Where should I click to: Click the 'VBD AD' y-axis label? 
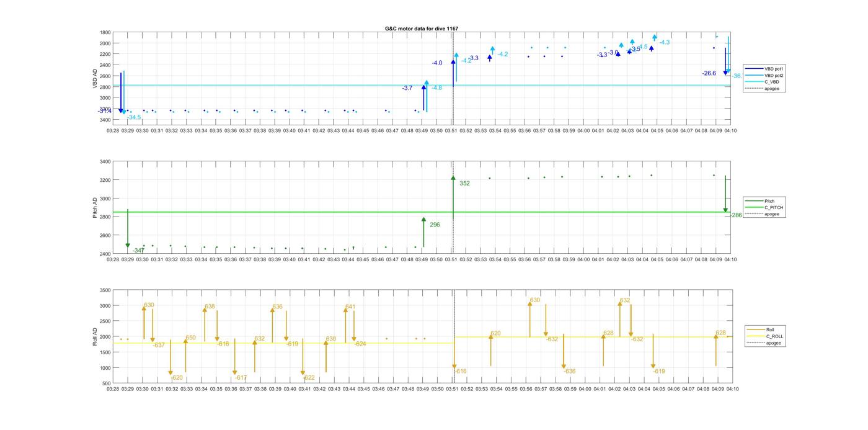(x=95, y=78)
